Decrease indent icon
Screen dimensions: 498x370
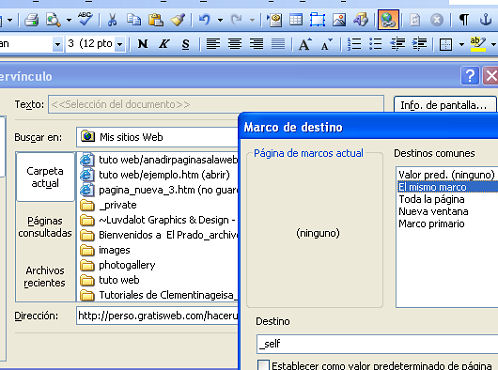pos(398,44)
